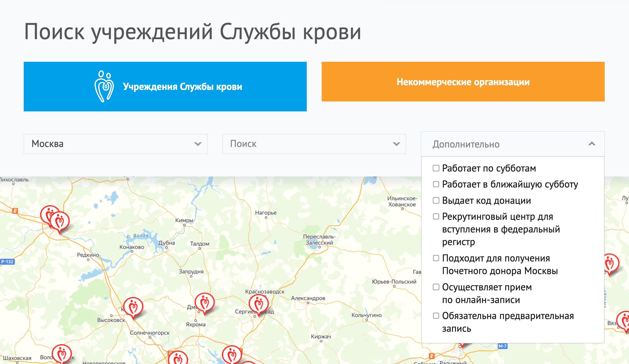Click the Нагорье label on map
Viewport: 629px width, 364px height.
point(266,213)
